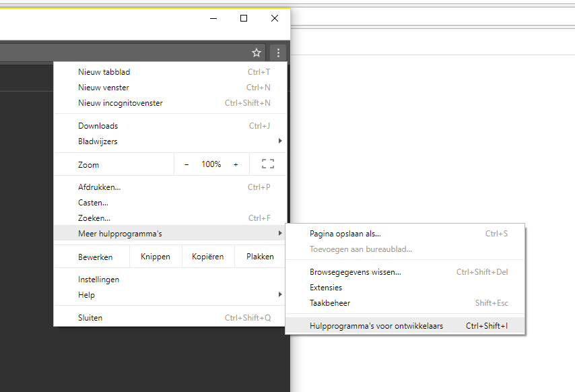
Task: Close the Chrome window
Action: [x=274, y=18]
